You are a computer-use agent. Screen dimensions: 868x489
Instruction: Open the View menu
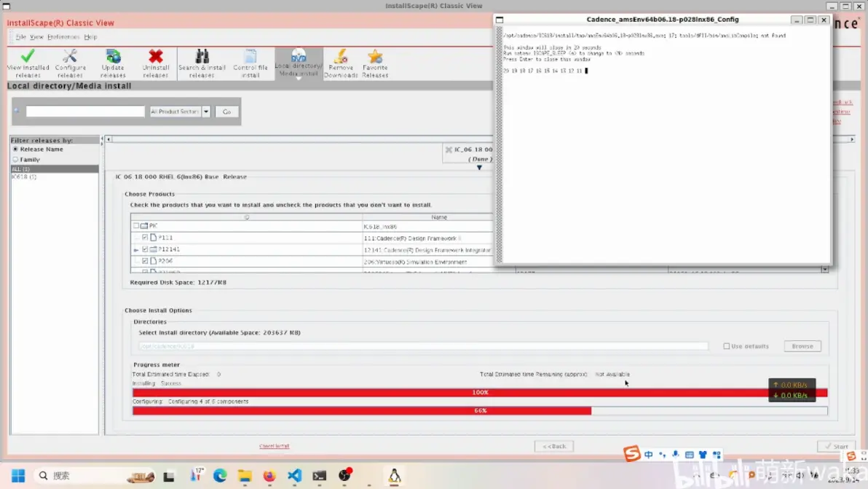[36, 37]
